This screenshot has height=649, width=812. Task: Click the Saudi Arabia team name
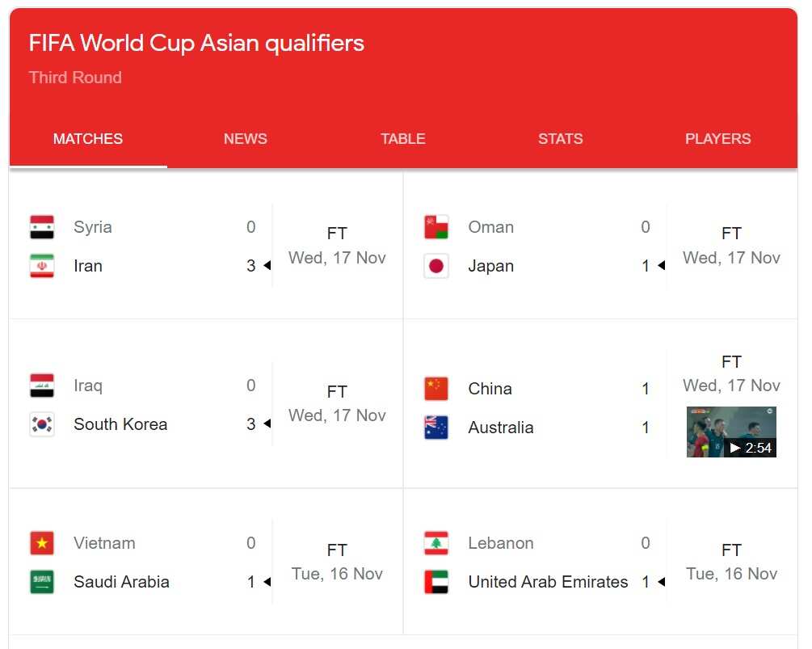coord(120,582)
